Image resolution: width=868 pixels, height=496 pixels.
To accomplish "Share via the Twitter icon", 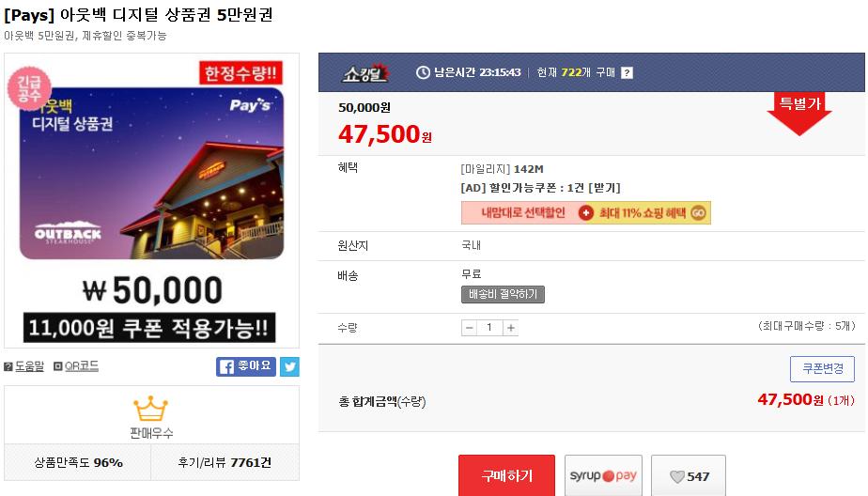I will pyautogui.click(x=289, y=366).
